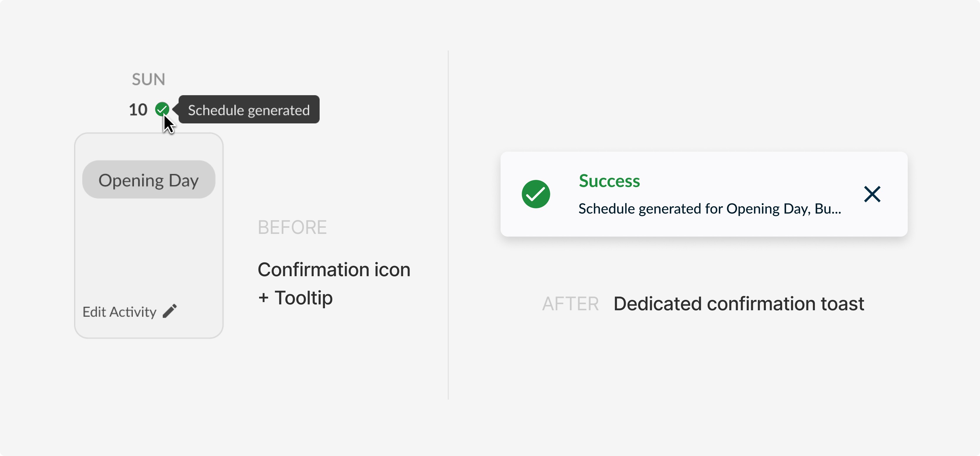Screen dimensions: 980x456
Task: Click the SUN day header
Action: [x=148, y=79]
